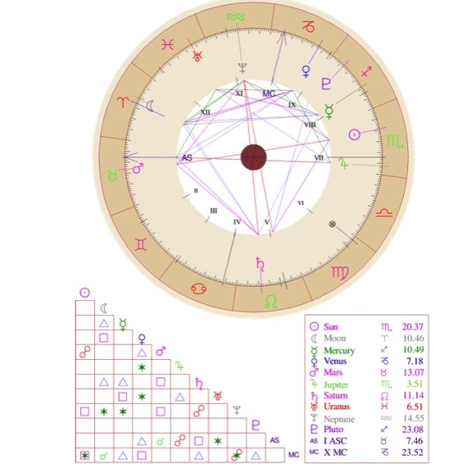Select the Venus header glyph of the aspect grid
Viewport: 476px width, 464px height.
pyautogui.click(x=142, y=339)
